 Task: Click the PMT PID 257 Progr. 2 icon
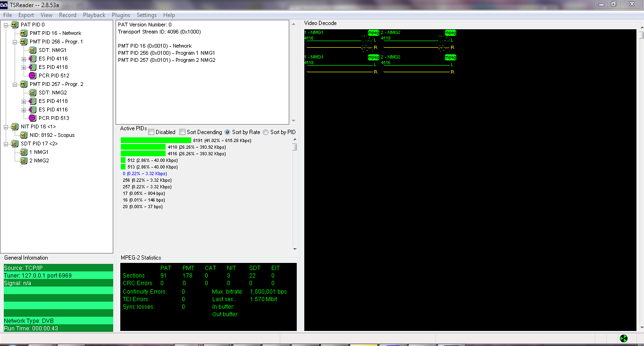click(23, 84)
